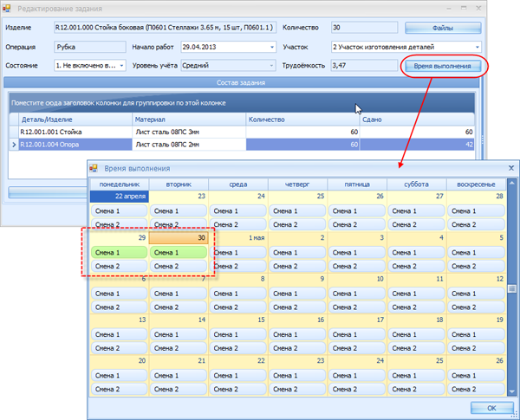520x420 pixels.
Task: Click the Трудоёмкость field showing 3,47
Action: click(364, 66)
